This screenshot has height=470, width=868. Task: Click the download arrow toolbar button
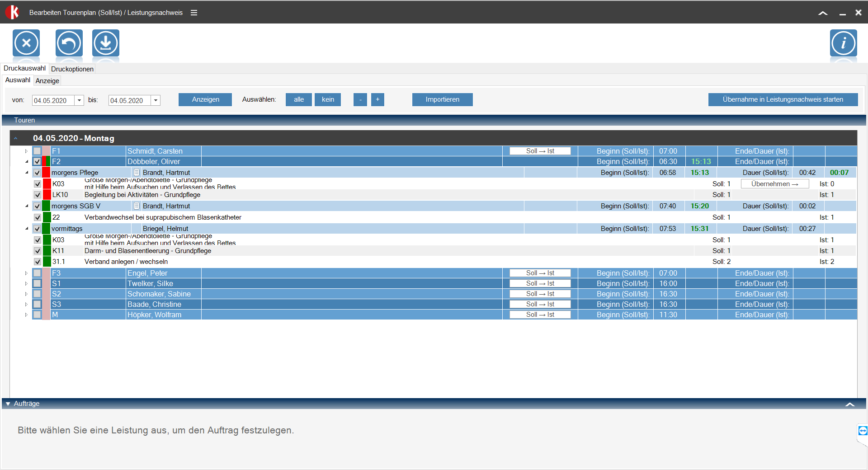106,43
